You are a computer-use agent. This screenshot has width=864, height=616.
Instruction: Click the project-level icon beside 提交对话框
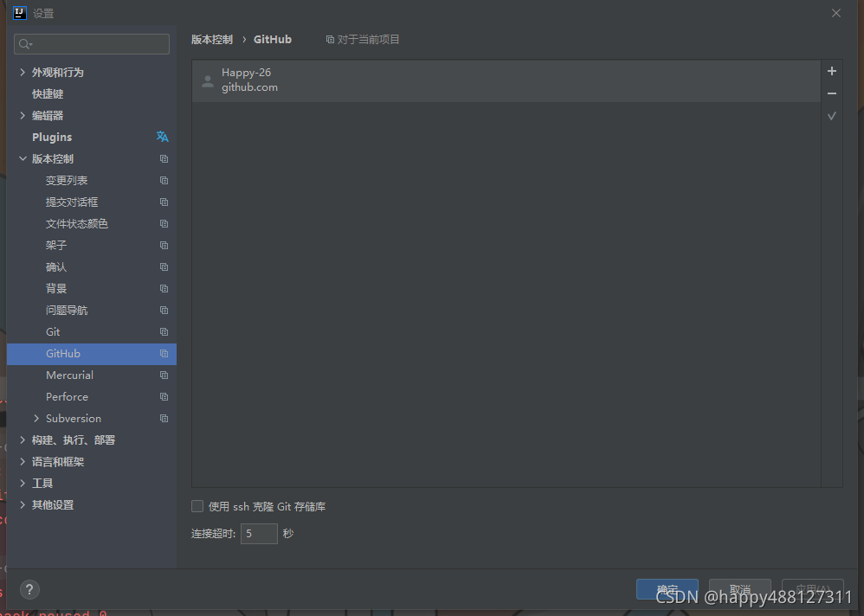(164, 202)
